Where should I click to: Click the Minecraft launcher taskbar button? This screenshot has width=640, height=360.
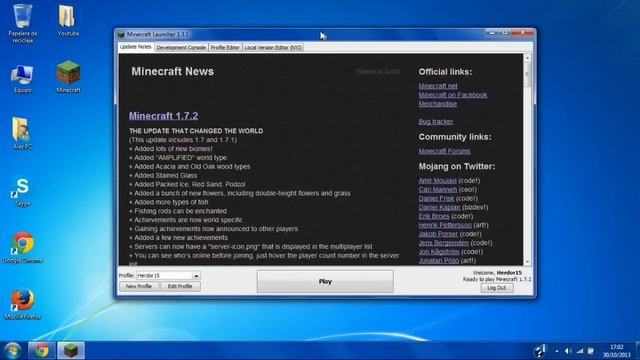[71, 351]
